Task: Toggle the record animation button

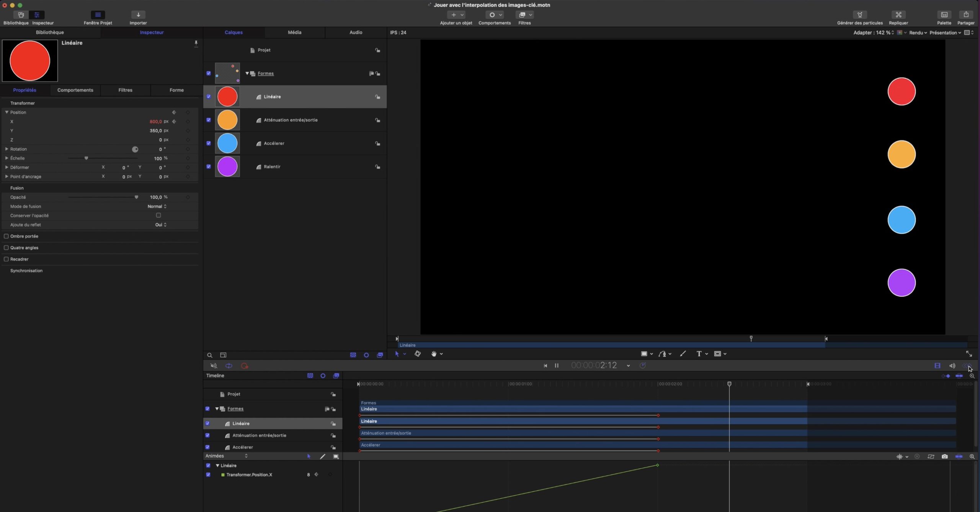Action: [245, 366]
